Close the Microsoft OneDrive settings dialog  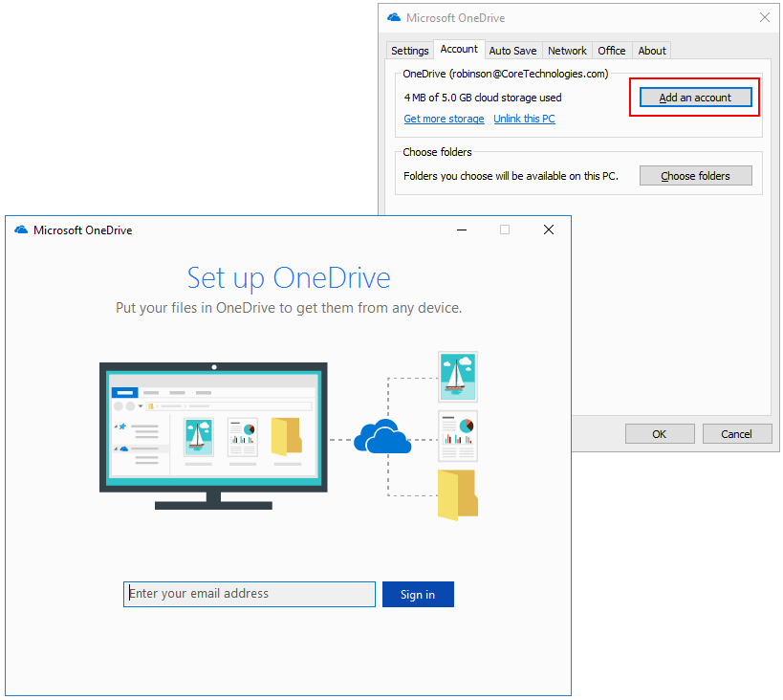point(764,18)
